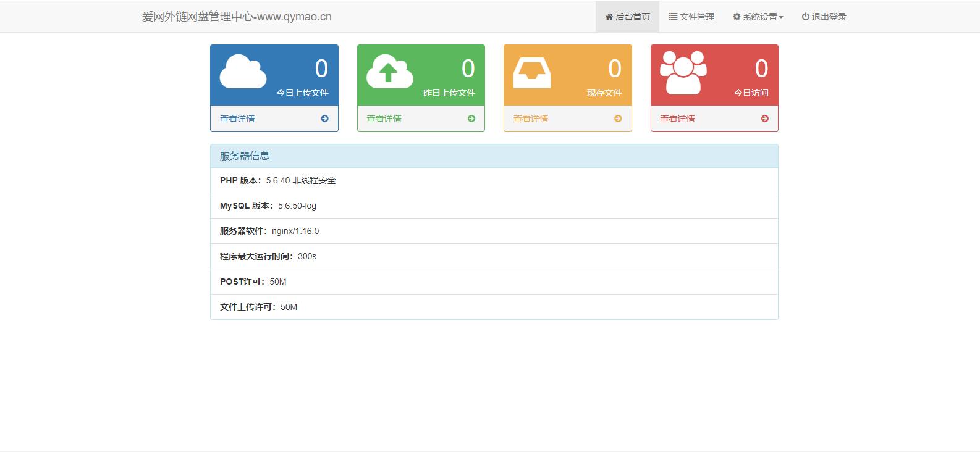Open 查看详情 under 今日上传文件
The width and height of the screenshot is (980, 452).
click(x=237, y=119)
